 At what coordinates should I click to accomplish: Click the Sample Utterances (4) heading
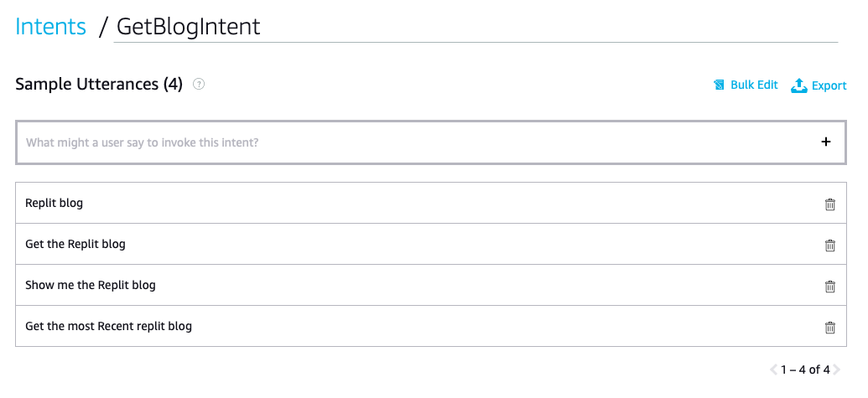click(99, 85)
